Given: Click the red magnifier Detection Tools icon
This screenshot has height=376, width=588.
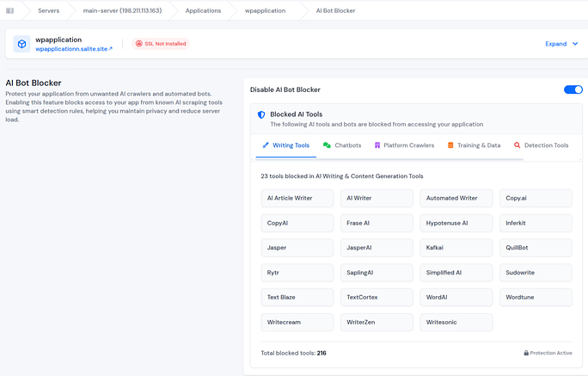Looking at the screenshot, I should tap(517, 145).
